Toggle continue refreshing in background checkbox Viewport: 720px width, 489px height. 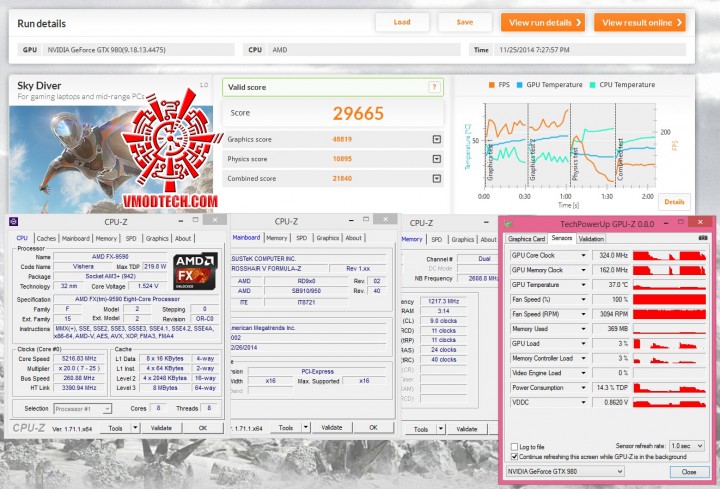click(514, 456)
